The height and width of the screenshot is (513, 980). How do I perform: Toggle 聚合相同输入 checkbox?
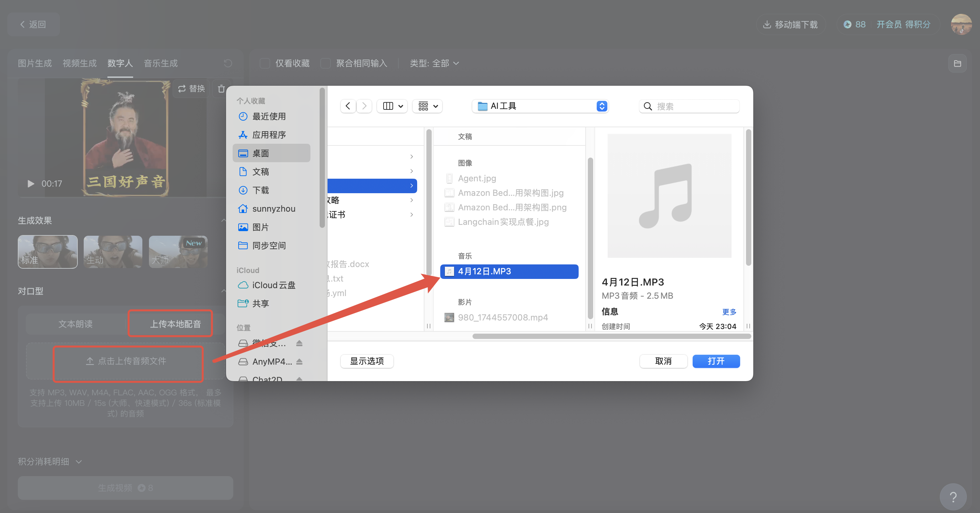tap(326, 63)
